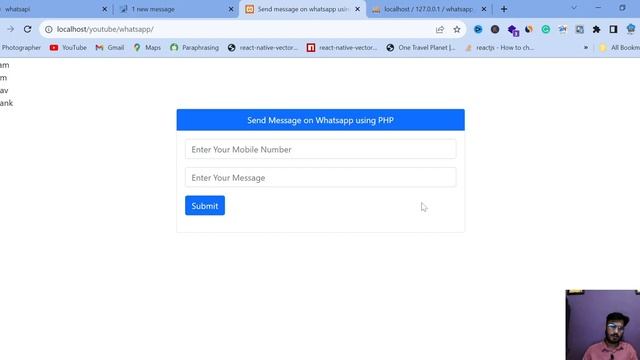This screenshot has width=640, height=360.
Task: Open the reactjs - How to bookmark
Action: coord(500,48)
